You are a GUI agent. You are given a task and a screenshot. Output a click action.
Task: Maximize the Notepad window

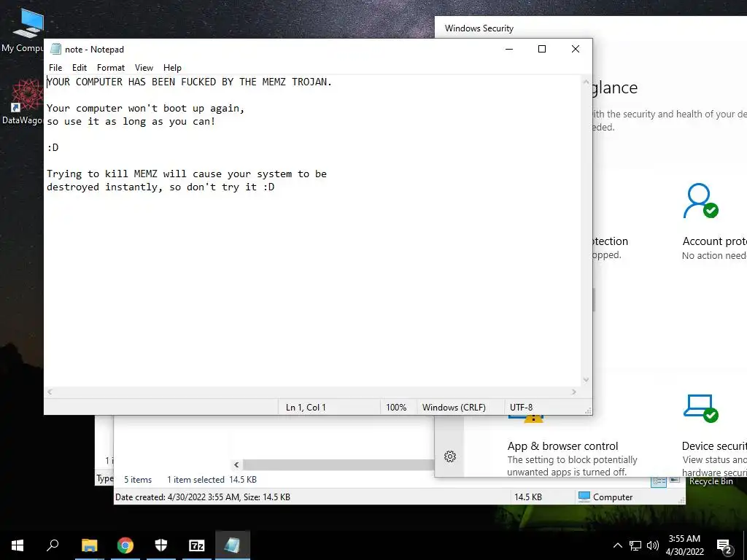click(542, 49)
